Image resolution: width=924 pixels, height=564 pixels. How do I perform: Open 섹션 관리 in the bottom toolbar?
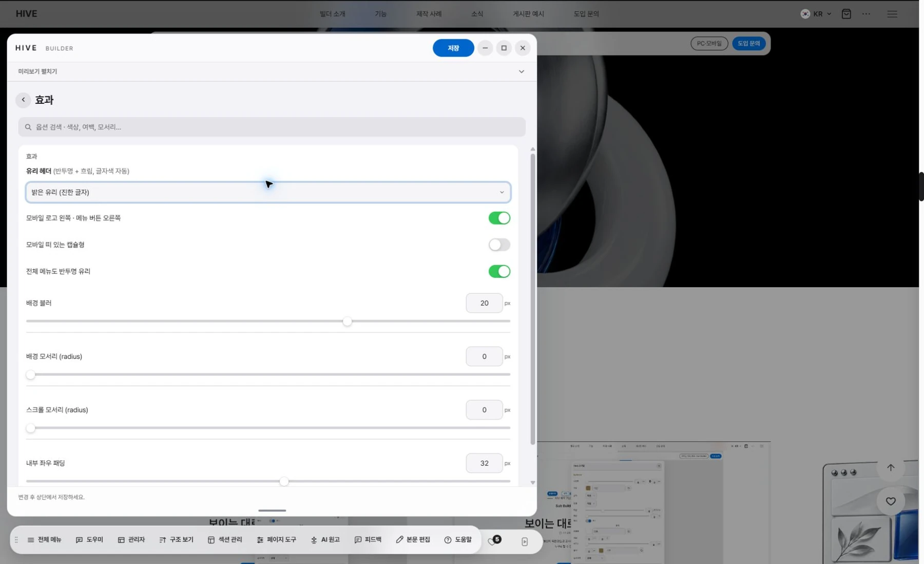pyautogui.click(x=225, y=540)
